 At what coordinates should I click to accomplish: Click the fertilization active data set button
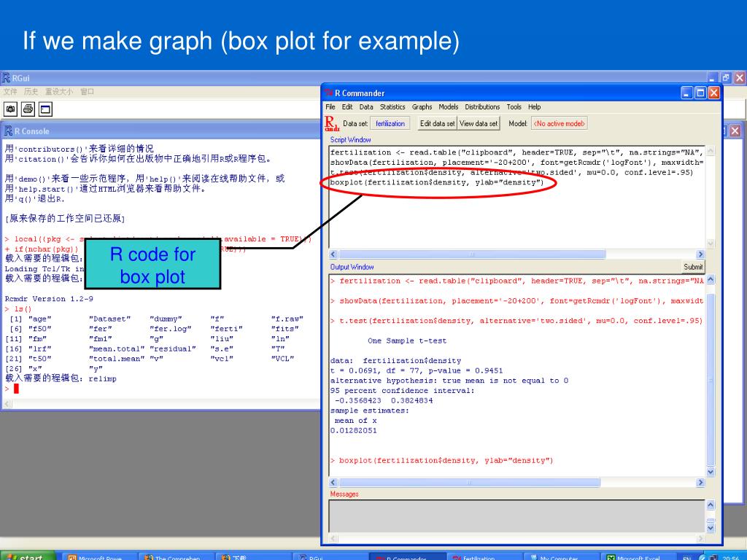pyautogui.click(x=390, y=123)
